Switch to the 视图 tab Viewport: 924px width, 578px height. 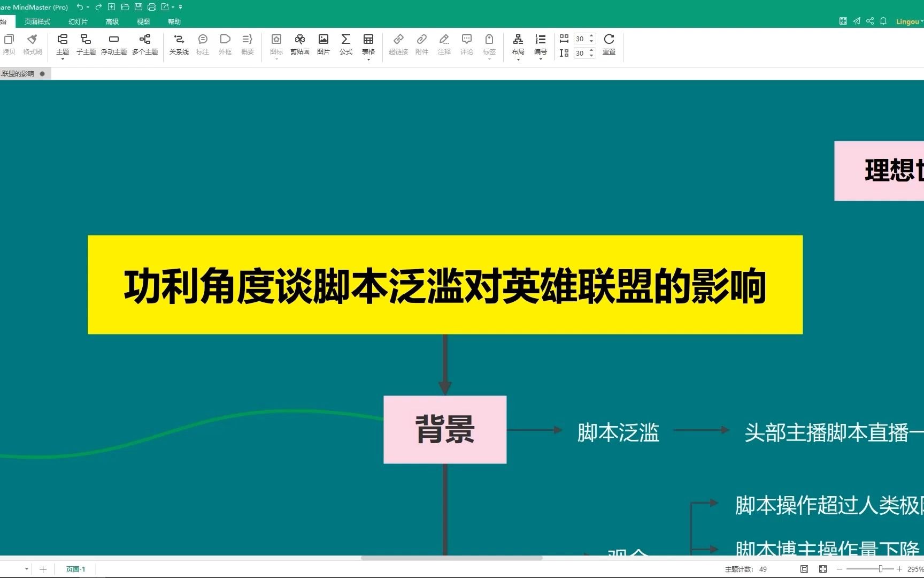coord(143,21)
